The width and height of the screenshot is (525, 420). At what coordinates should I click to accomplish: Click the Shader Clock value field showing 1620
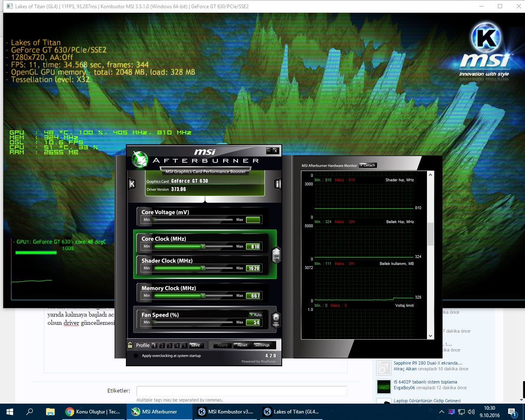tap(253, 268)
